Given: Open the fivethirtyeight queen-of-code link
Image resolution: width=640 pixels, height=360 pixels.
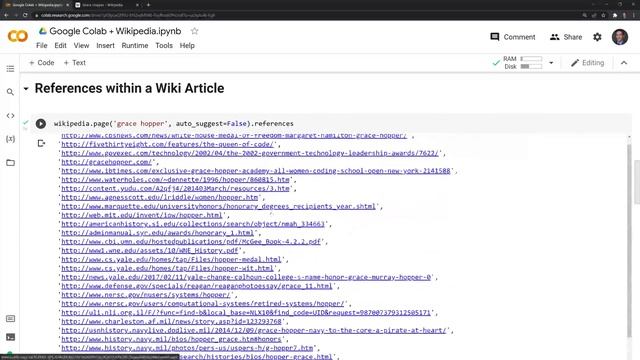Looking at the screenshot, I should point(167,144).
